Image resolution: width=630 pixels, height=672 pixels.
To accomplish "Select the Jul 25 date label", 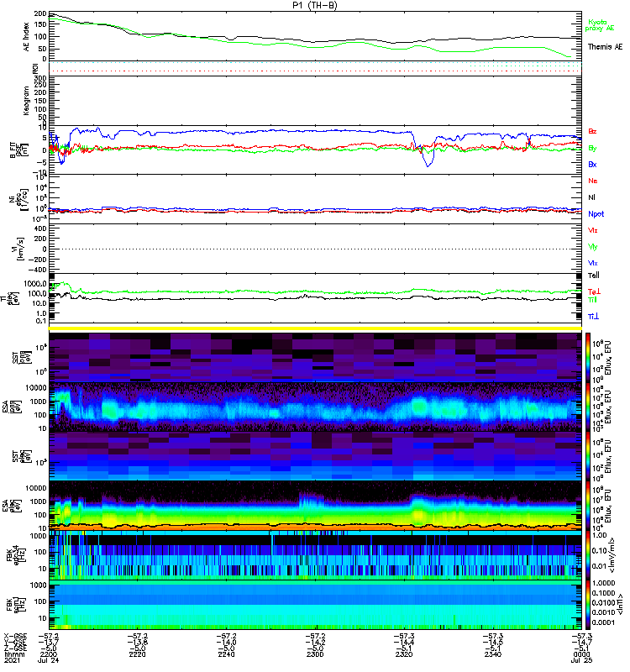I will 581,660.
